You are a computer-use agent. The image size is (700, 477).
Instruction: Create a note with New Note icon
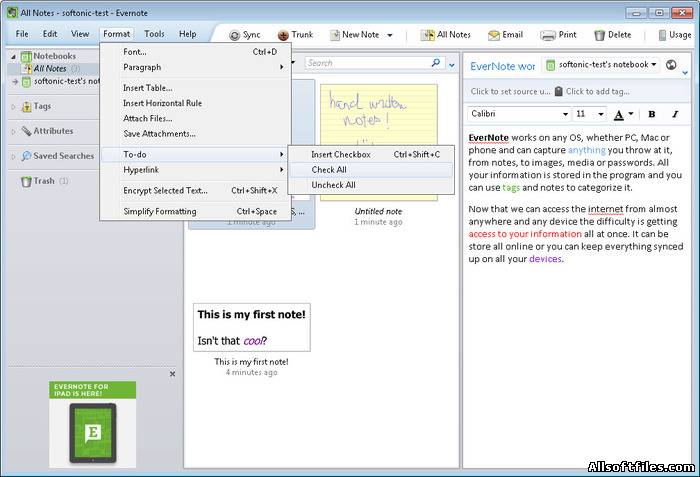[x=335, y=35]
